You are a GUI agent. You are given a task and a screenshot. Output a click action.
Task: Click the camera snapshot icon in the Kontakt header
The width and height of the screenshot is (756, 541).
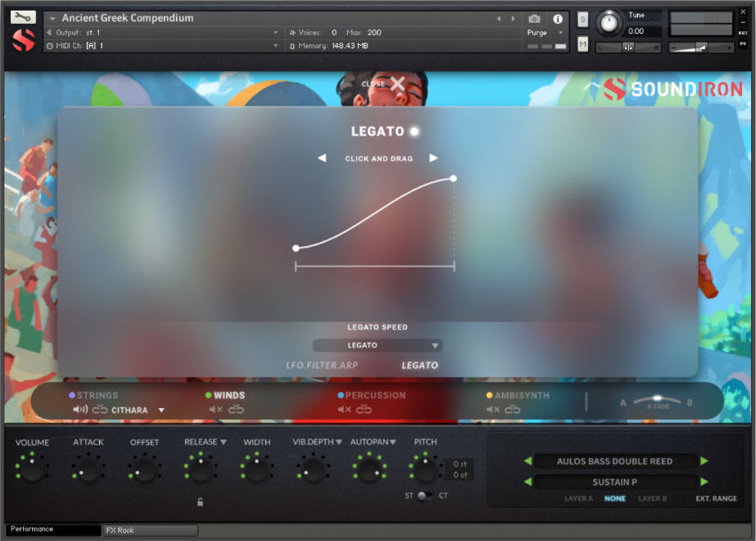(x=534, y=20)
